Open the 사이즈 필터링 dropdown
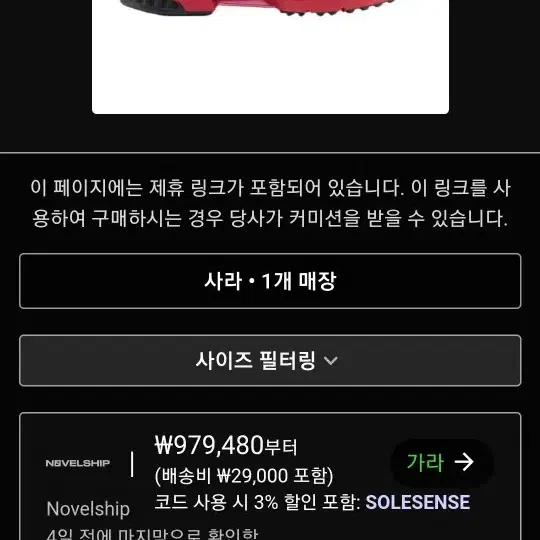The image size is (540, 540). point(270,361)
